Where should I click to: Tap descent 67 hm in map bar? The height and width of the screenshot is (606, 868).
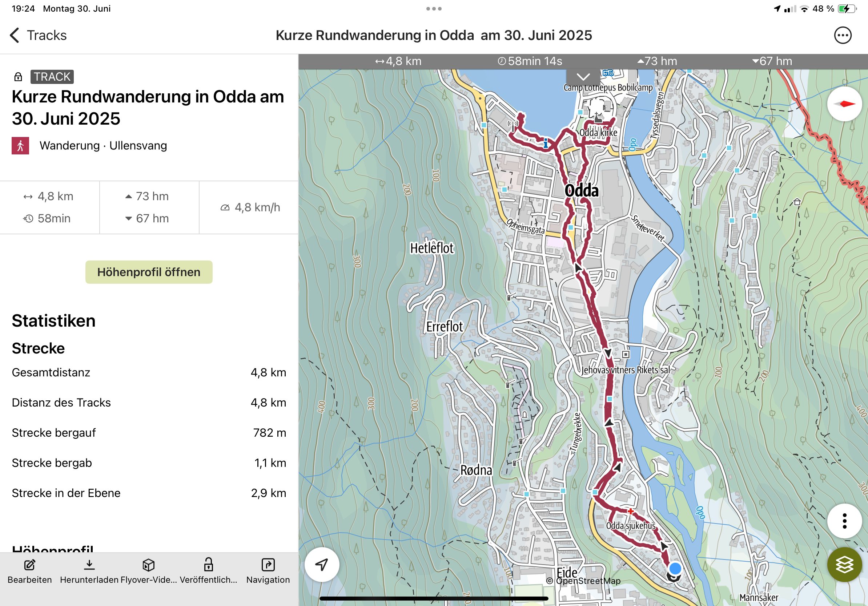[772, 61]
